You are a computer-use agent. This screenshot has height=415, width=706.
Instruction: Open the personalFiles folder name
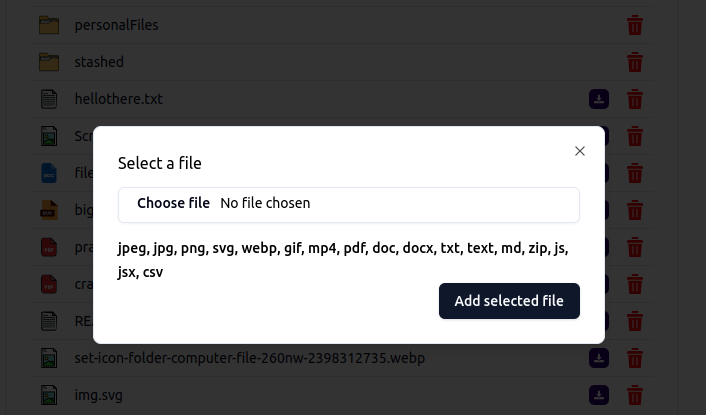click(x=116, y=25)
